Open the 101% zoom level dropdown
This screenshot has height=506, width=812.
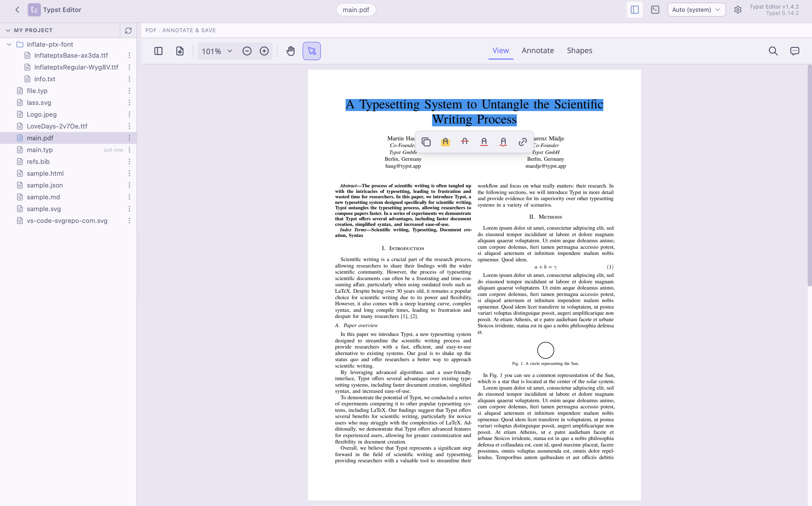(216, 51)
